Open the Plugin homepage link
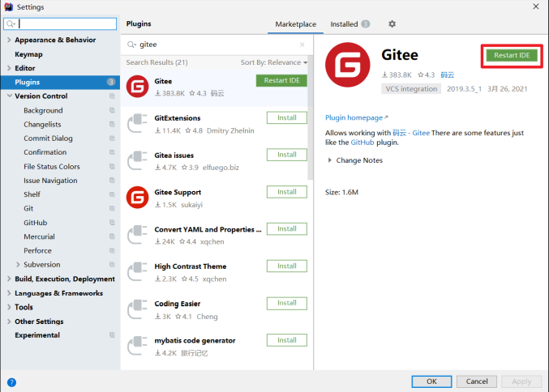Viewport: 549px width, 392px height. point(356,117)
